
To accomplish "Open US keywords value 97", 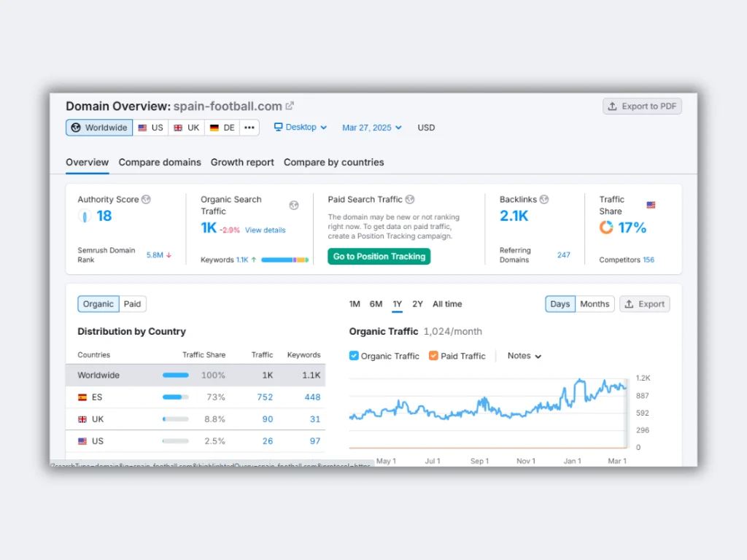I will click(315, 441).
